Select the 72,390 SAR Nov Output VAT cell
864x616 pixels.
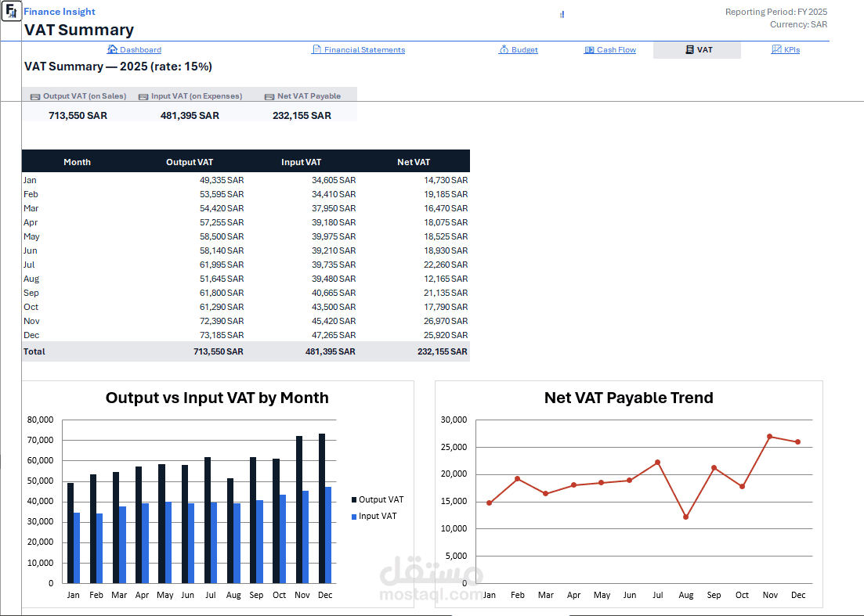coord(222,321)
